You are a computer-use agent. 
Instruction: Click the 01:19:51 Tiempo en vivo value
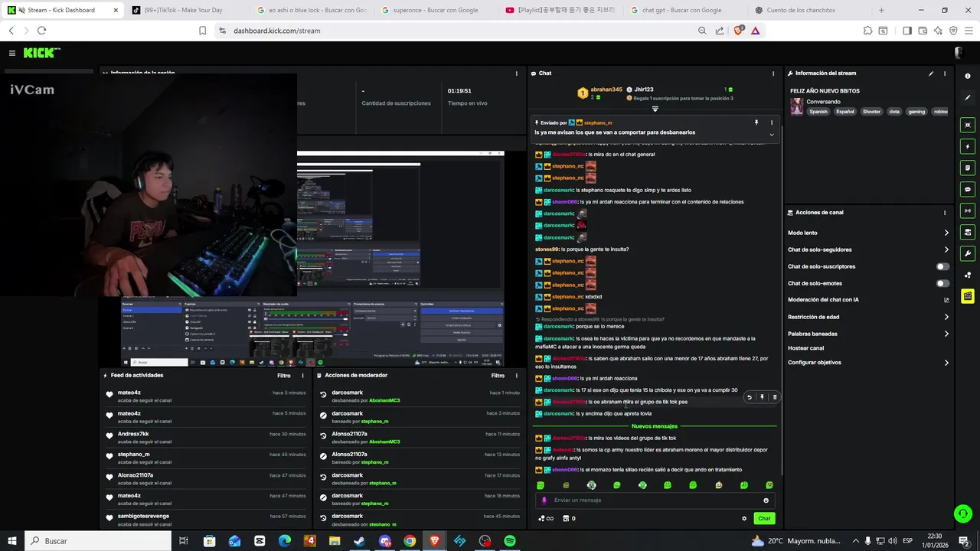click(459, 91)
